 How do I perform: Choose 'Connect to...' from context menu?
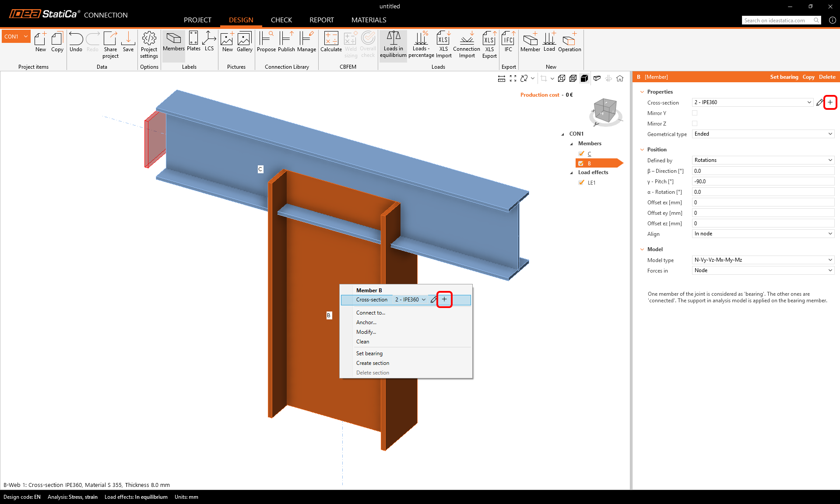tap(370, 313)
